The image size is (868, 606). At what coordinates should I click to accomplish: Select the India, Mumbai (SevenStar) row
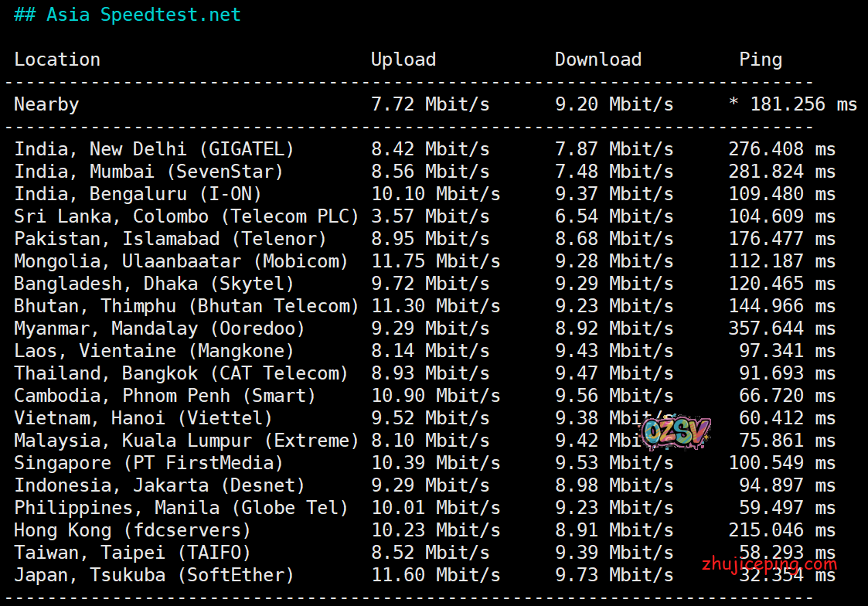(148, 172)
